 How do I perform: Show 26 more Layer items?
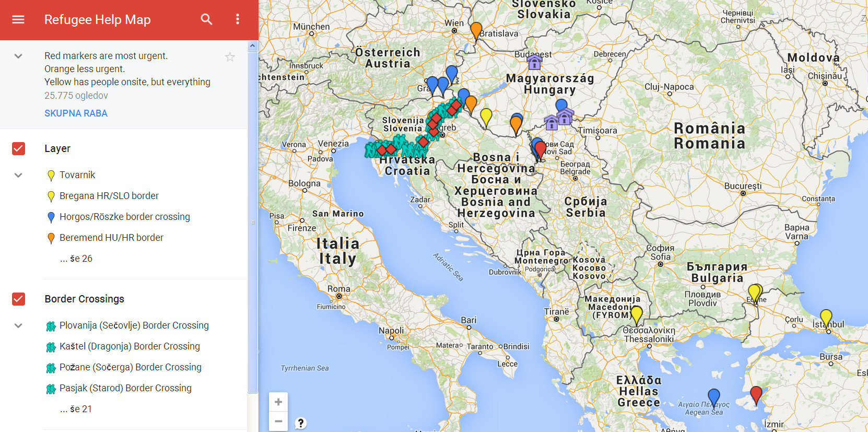tap(76, 259)
